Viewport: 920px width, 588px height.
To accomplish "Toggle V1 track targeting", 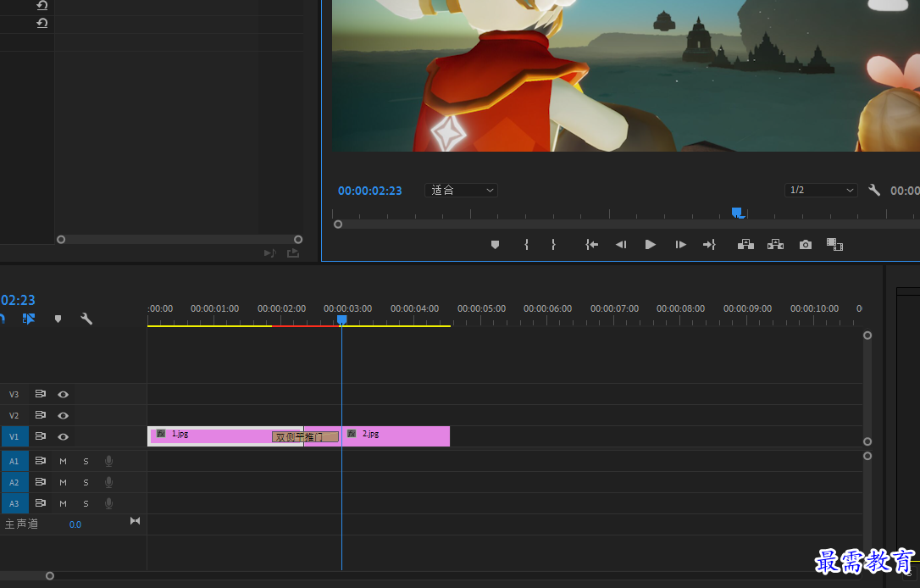I will [14, 436].
